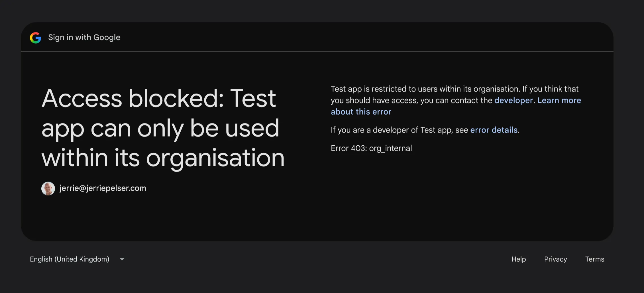Viewport: 644px width, 293px height.
Task: Click the 'If you are a developer of Test app' sentence
Action: pyautogui.click(x=425, y=130)
